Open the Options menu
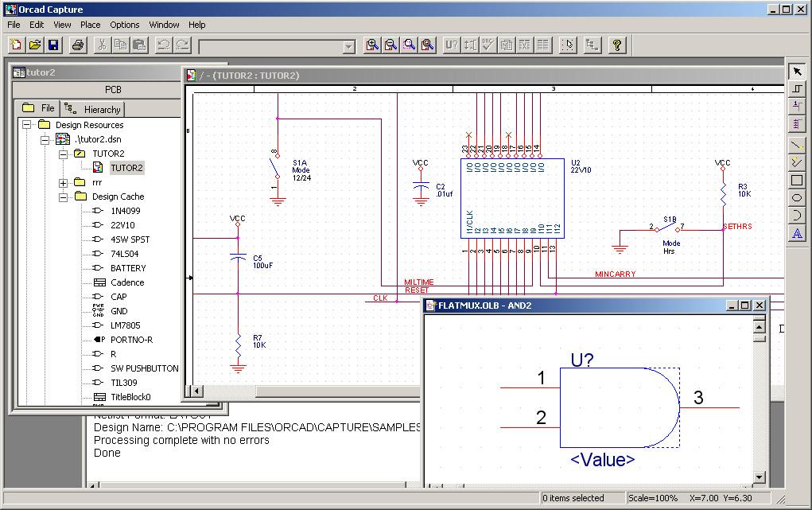812x510 pixels. point(124,25)
